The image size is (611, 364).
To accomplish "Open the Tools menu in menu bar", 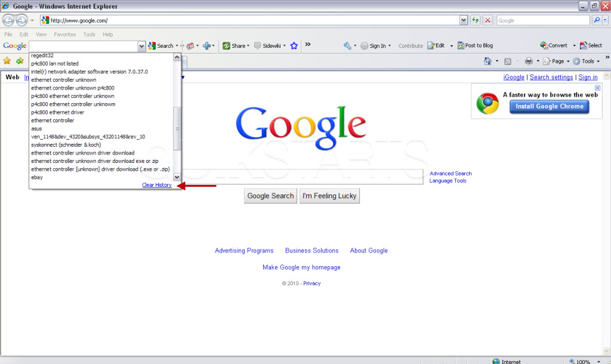I will pos(90,34).
